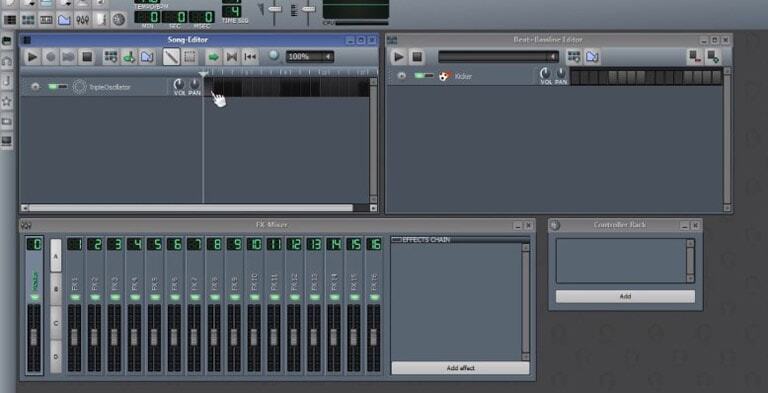Open TripleOscillator track options gear menu

click(x=35, y=87)
